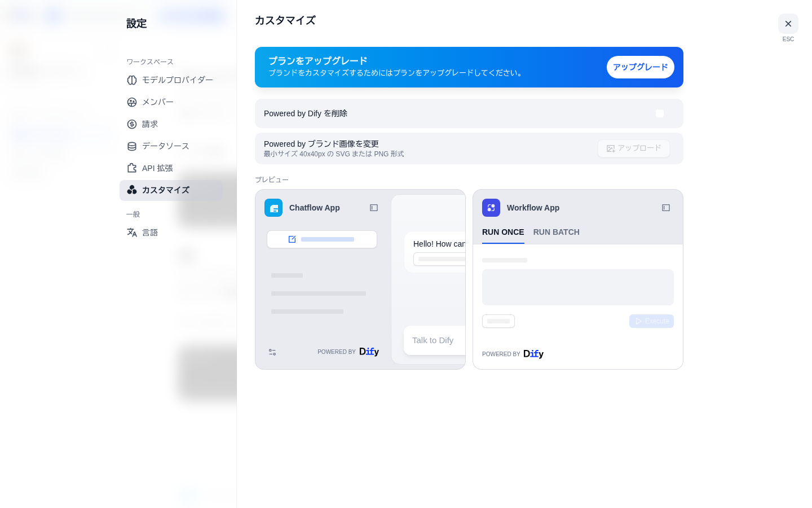
Task: Open 言語 settings
Action: coord(171,233)
